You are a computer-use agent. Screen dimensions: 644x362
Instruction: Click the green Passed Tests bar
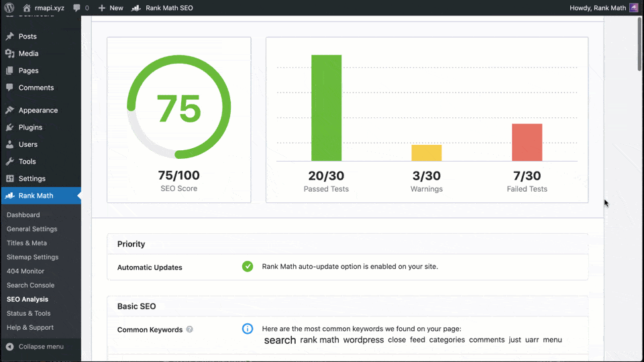[327, 108]
